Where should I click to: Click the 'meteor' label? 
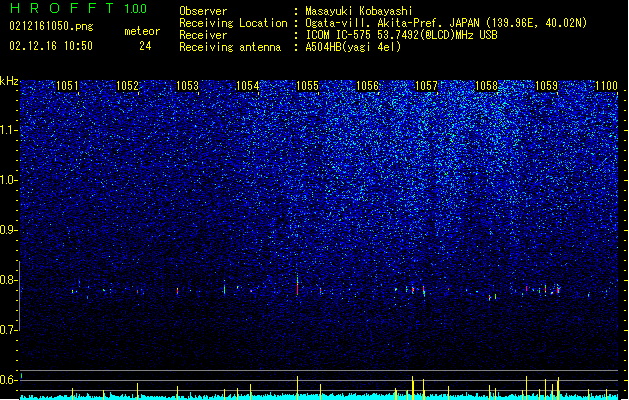click(142, 31)
